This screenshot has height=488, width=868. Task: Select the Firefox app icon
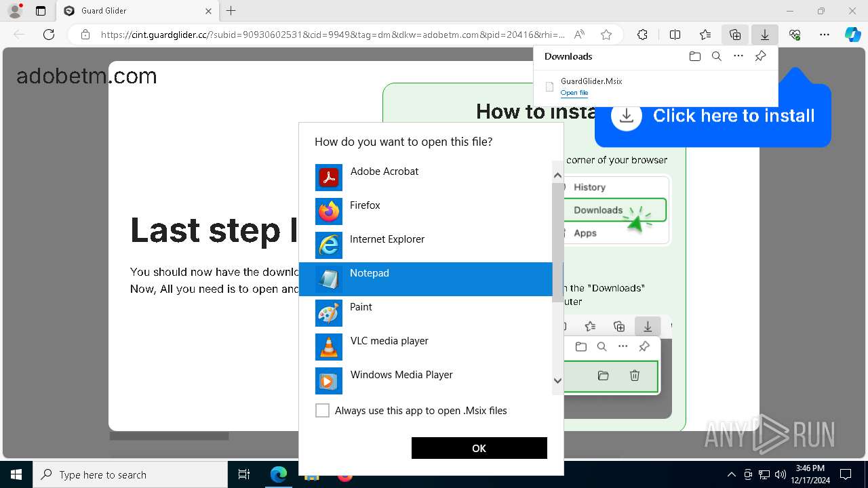click(329, 211)
